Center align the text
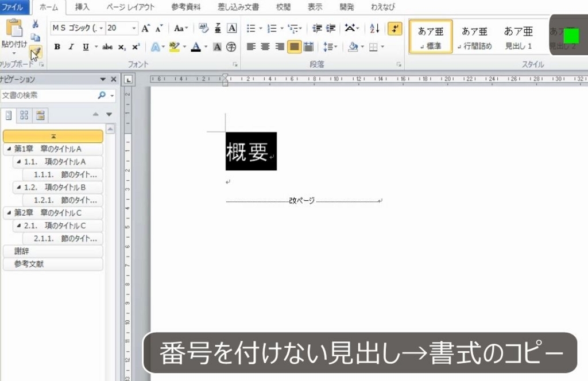This screenshot has width=588, height=381. click(265, 47)
